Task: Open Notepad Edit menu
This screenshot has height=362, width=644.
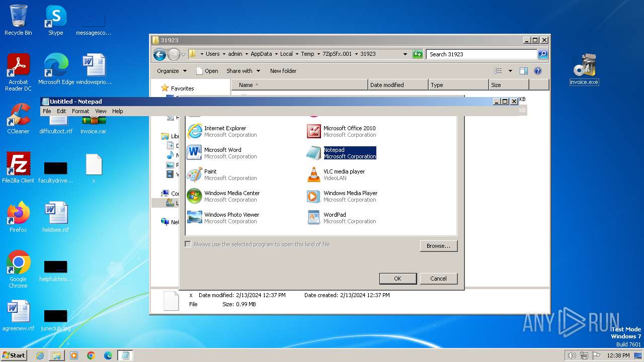Action: tap(61, 111)
